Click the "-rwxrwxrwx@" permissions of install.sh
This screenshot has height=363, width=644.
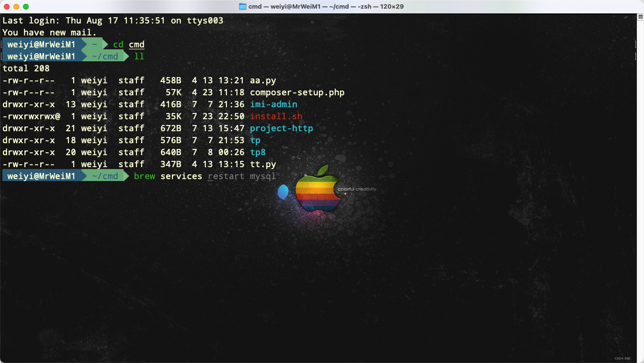click(x=31, y=116)
